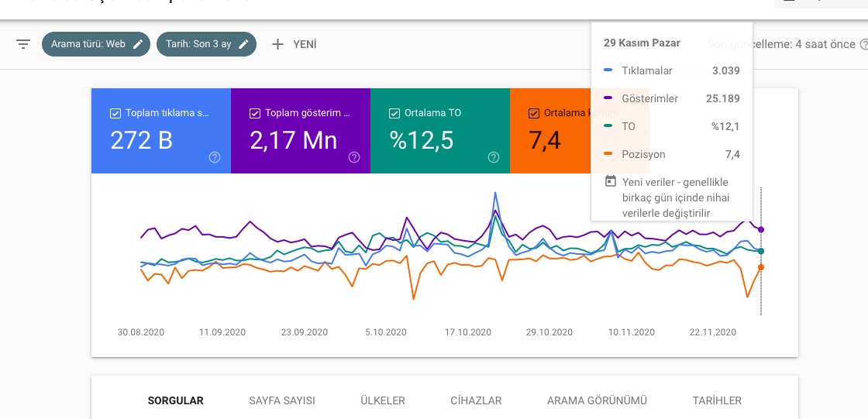Switch to the SORGULAR tab

175,400
